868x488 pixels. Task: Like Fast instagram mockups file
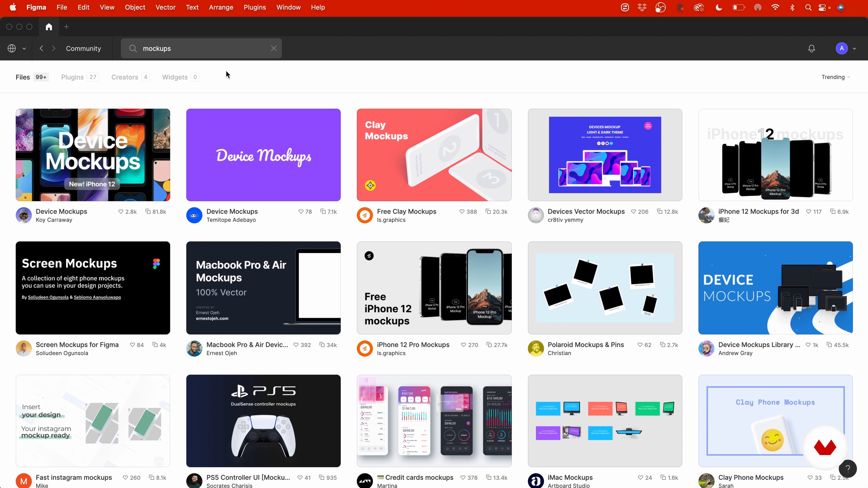click(125, 478)
